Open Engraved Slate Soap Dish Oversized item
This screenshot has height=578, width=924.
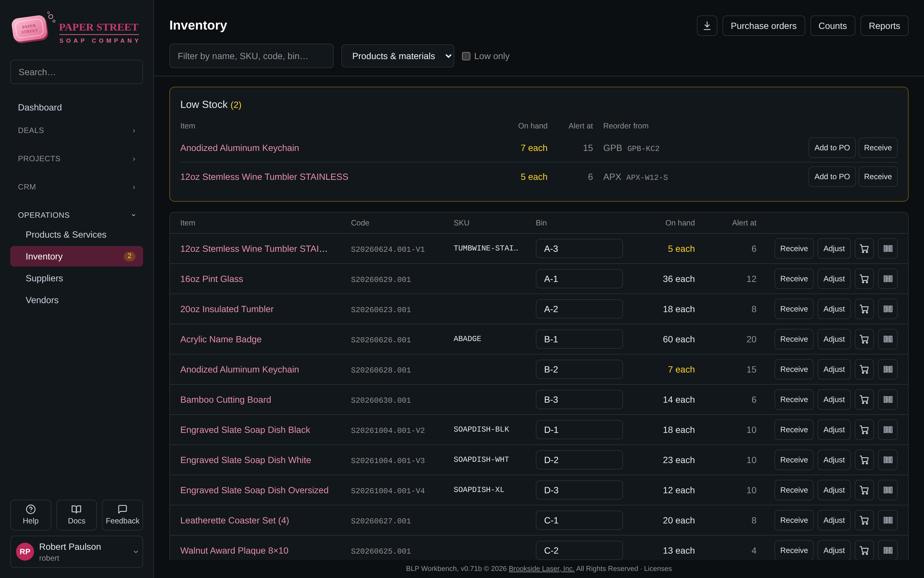(254, 490)
